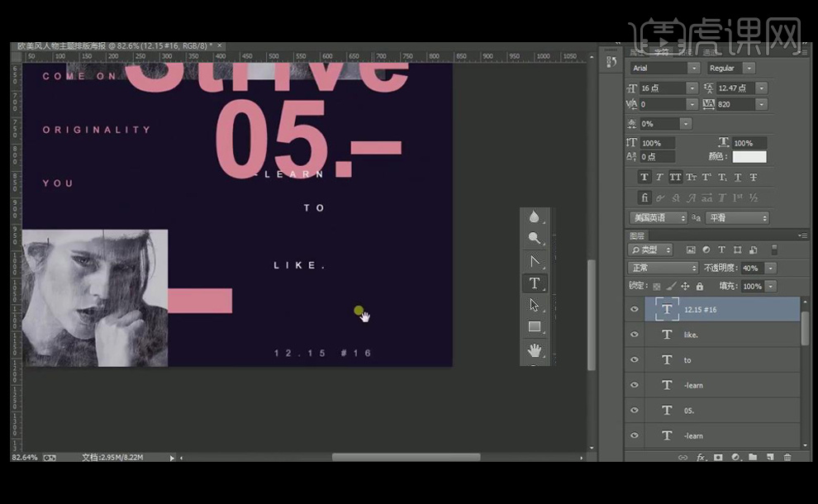818x504 pixels.
Task: Click the link layers icon
Action: coord(682,458)
